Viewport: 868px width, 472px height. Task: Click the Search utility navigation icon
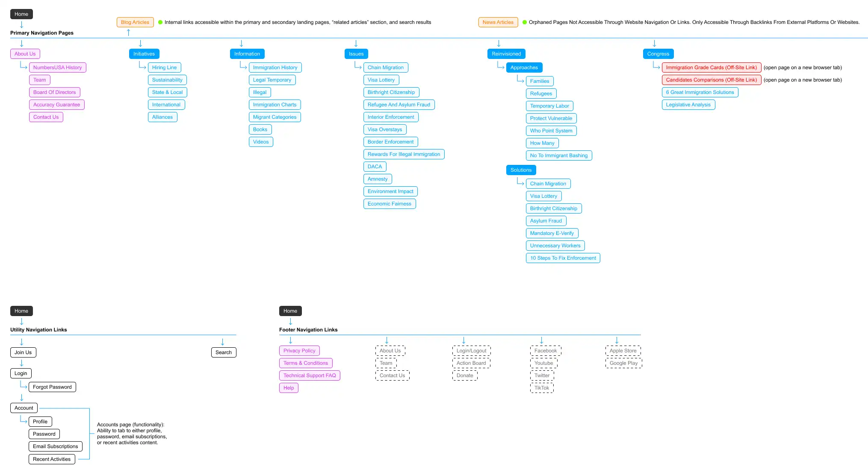point(223,352)
